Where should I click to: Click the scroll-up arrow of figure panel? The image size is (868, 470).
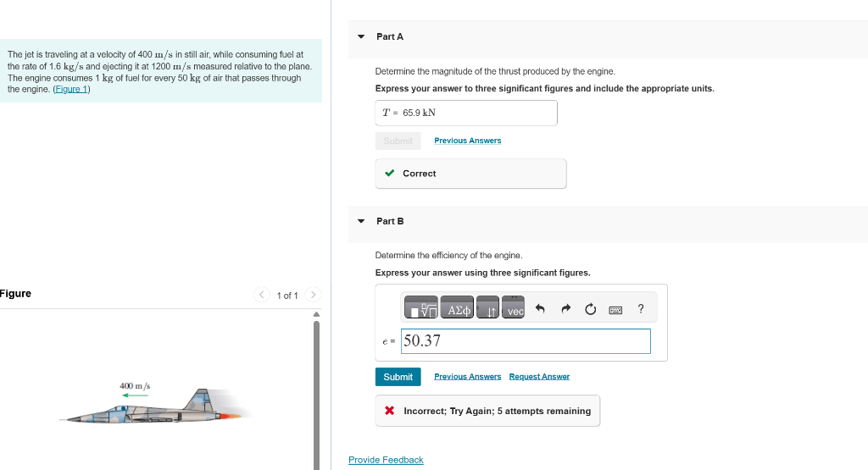pyautogui.click(x=317, y=314)
